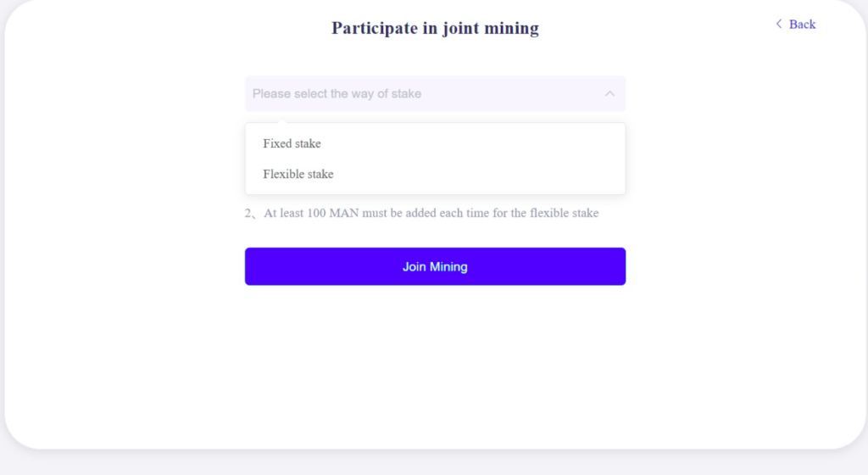Click the small pointer notch atop the options list
The width and height of the screenshot is (868, 475).
tap(282, 120)
